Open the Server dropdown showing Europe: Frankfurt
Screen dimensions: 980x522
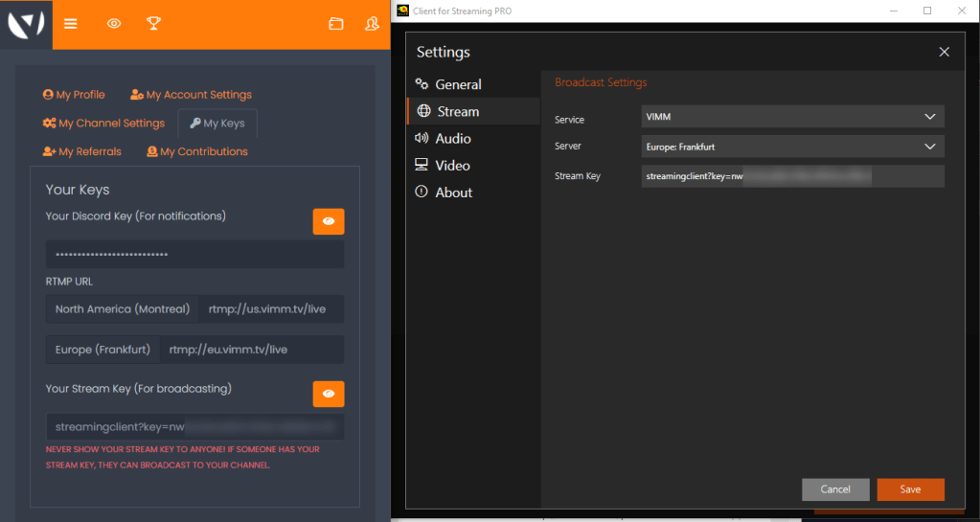click(792, 147)
